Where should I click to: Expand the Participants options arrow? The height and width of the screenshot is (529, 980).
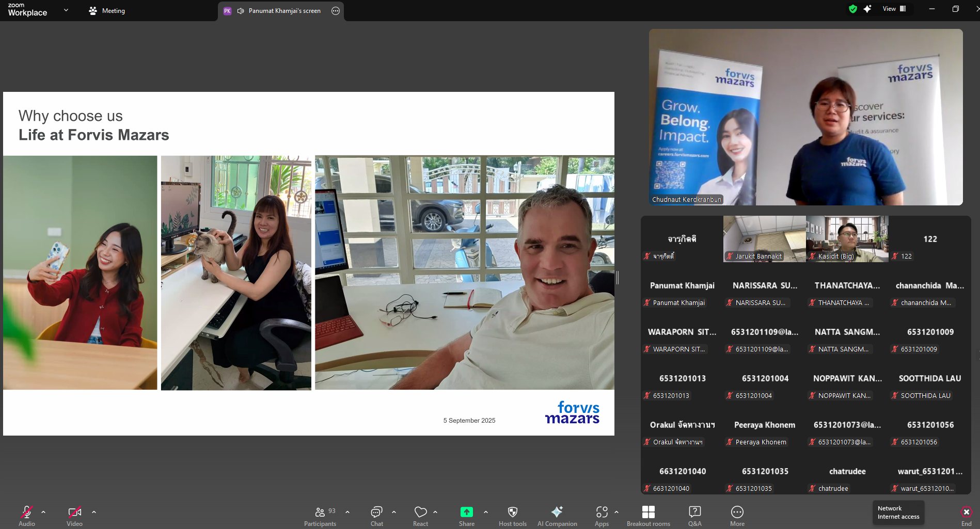pos(347,512)
